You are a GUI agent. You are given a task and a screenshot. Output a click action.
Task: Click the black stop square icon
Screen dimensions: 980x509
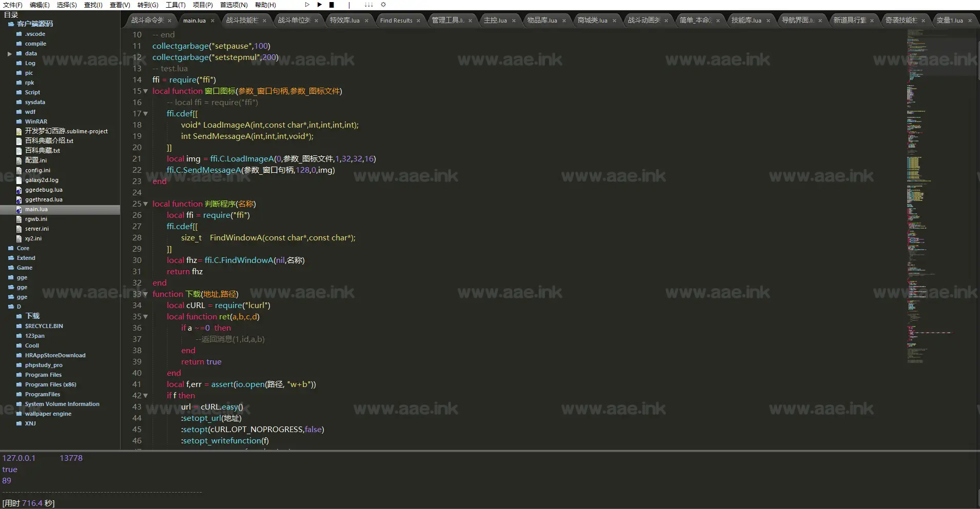[331, 5]
